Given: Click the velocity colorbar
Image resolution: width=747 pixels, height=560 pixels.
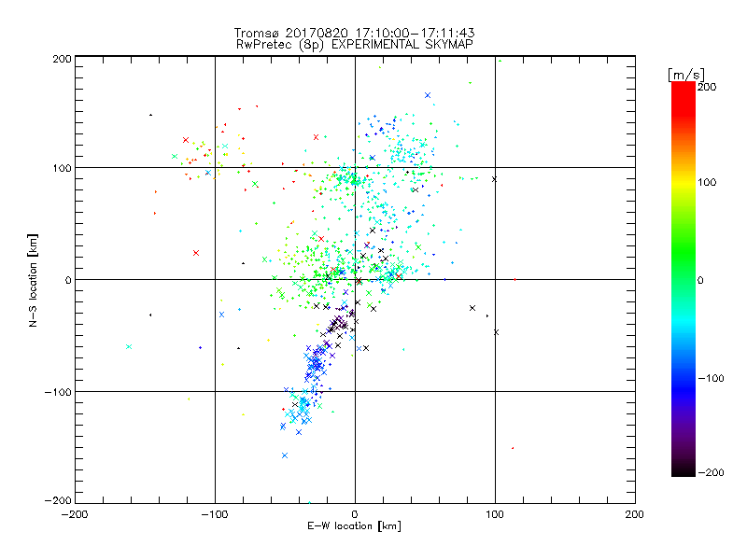Looking at the screenshot, I should [x=684, y=279].
